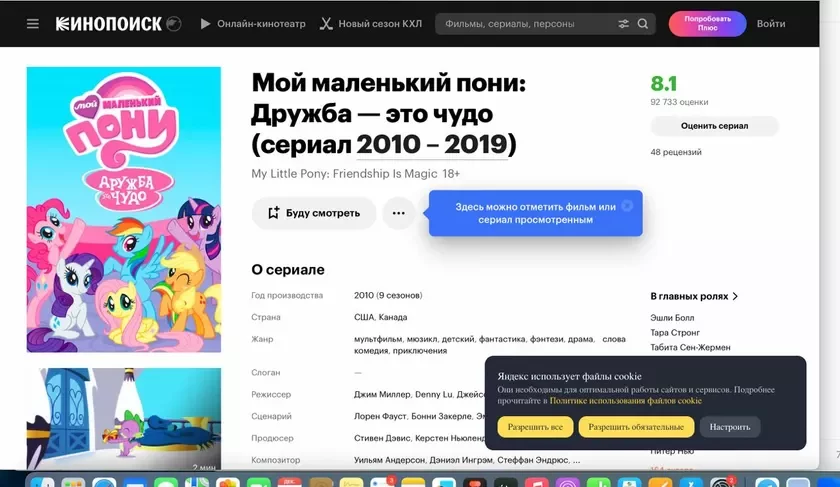This screenshot has height=487, width=840.
Task: Choose Разрешить обязательные cookies
Action: [636, 427]
